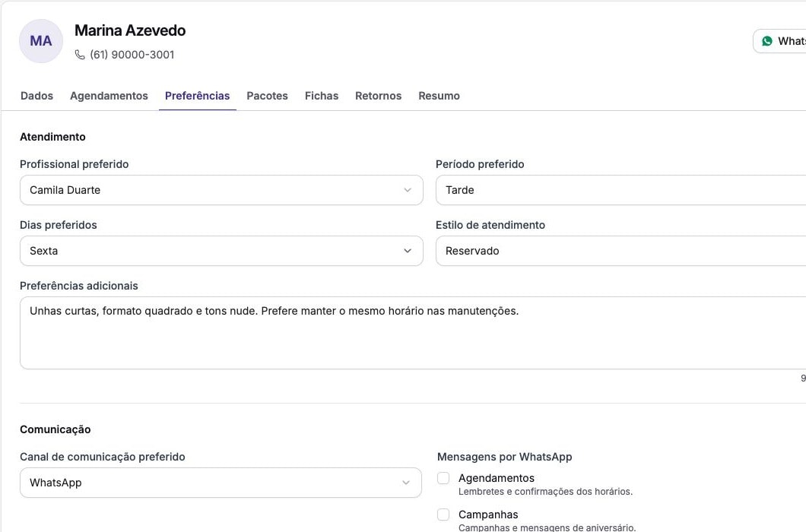
Task: Click the Comunicação section heading
Action: (x=55, y=429)
